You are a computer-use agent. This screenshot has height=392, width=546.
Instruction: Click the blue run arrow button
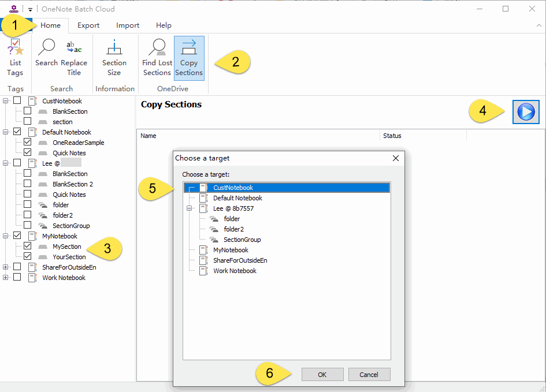[526, 111]
